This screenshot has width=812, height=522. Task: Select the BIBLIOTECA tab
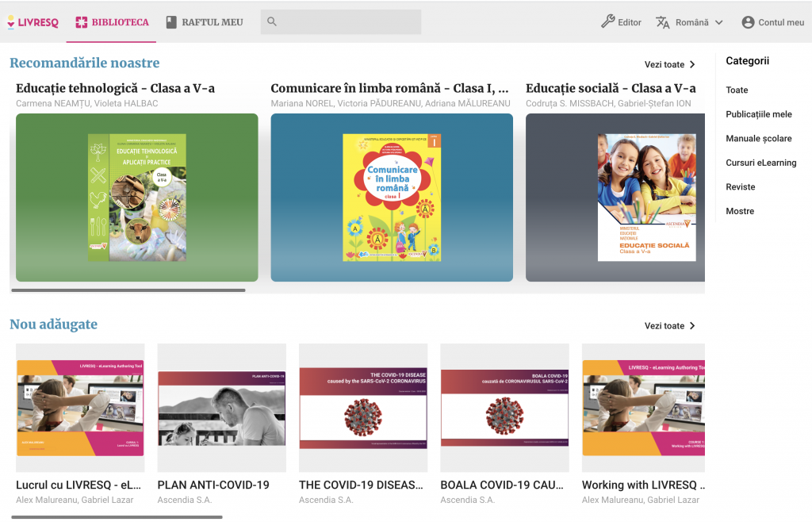click(x=111, y=22)
